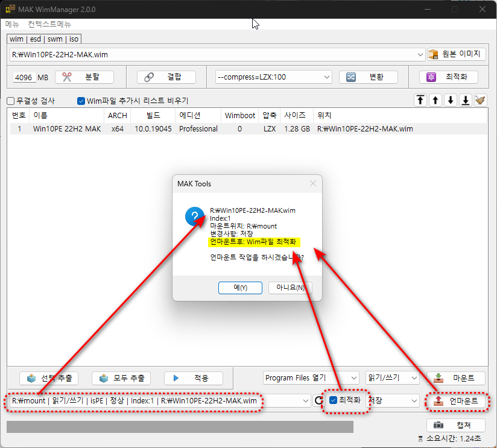Click the progress bar at bottom
This screenshot has height=448, width=497.
[x=180, y=427]
